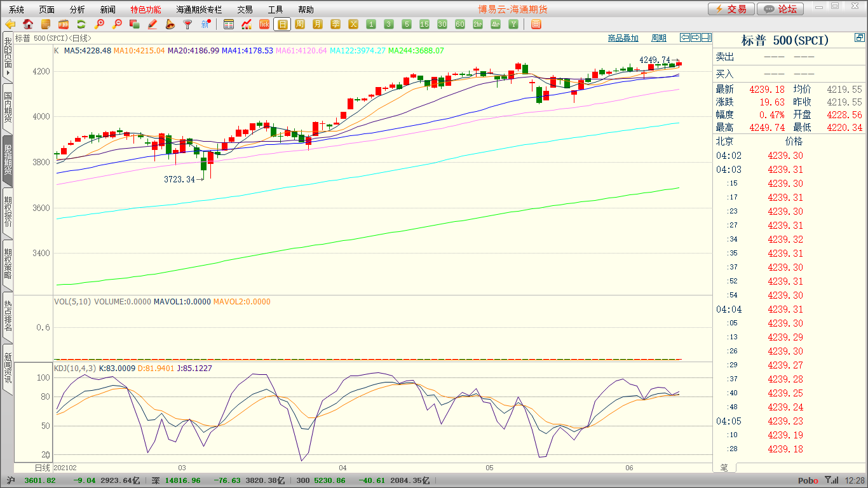Image resolution: width=868 pixels, height=488 pixels.
Task: Expand the 我的页面 sidebar tab
Action: tap(8, 57)
